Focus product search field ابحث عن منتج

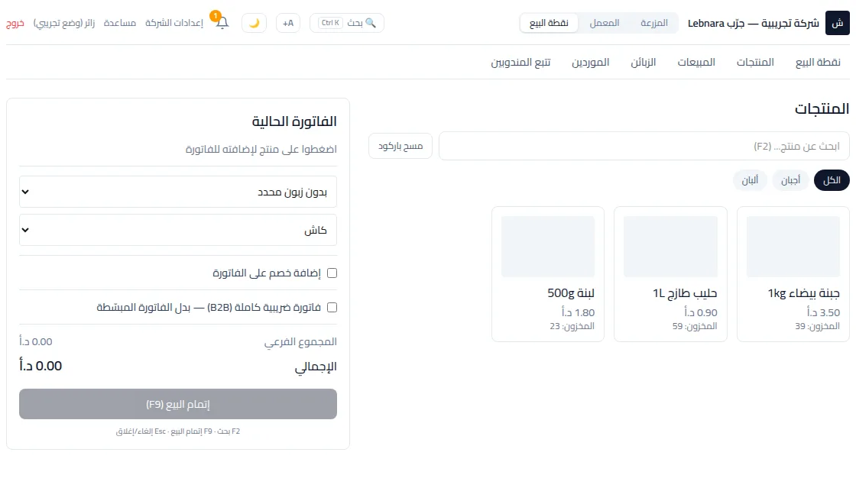pyautogui.click(x=644, y=146)
